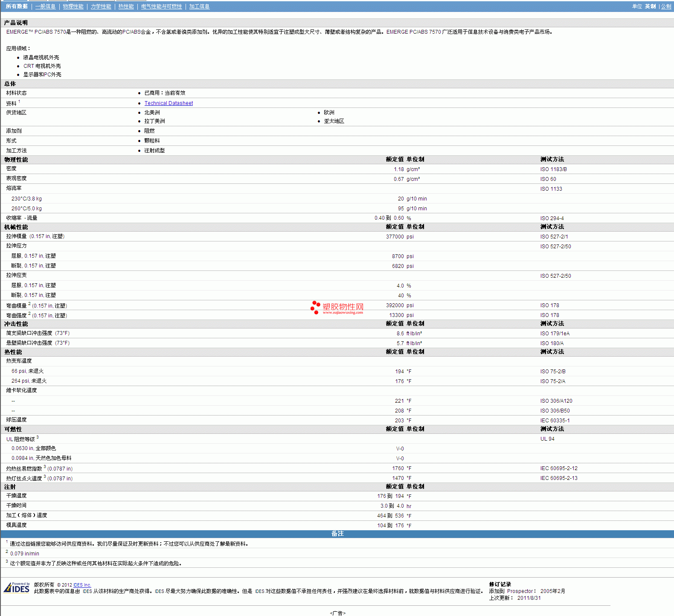Select the 所有数据 tab

tap(17, 6)
